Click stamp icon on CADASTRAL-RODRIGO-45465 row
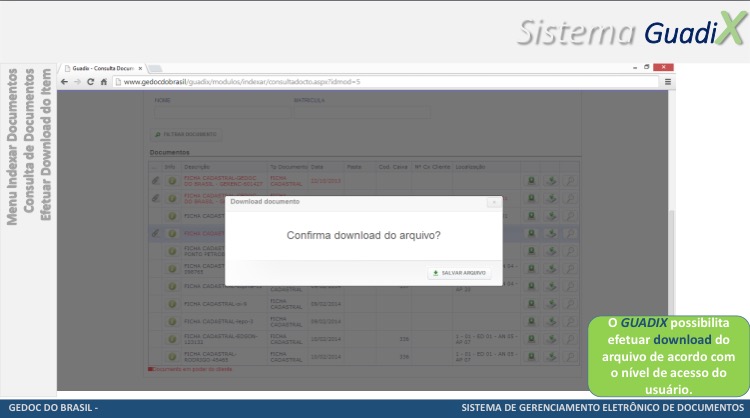The image size is (750, 418). pos(531,357)
